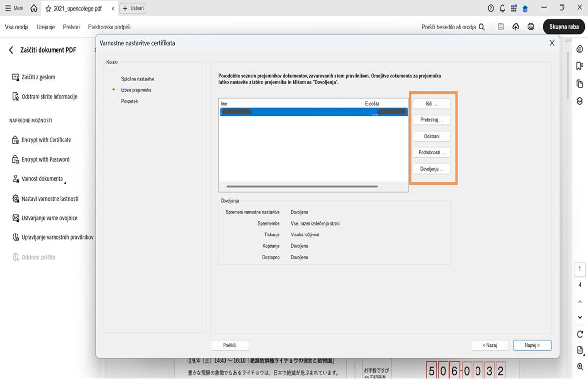Click the Odstrani button
The width and height of the screenshot is (588, 380).
point(432,136)
